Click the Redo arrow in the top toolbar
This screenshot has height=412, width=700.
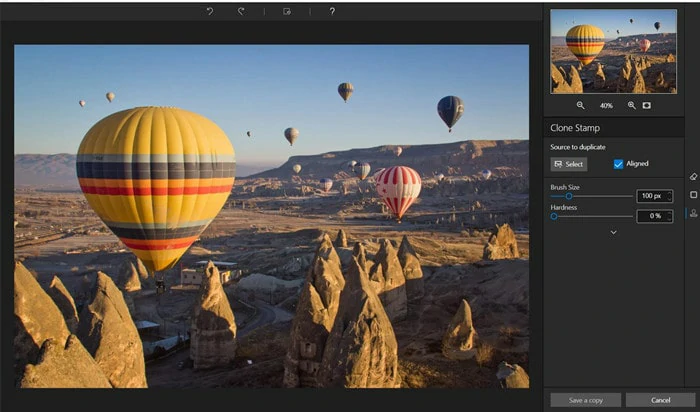click(x=241, y=11)
